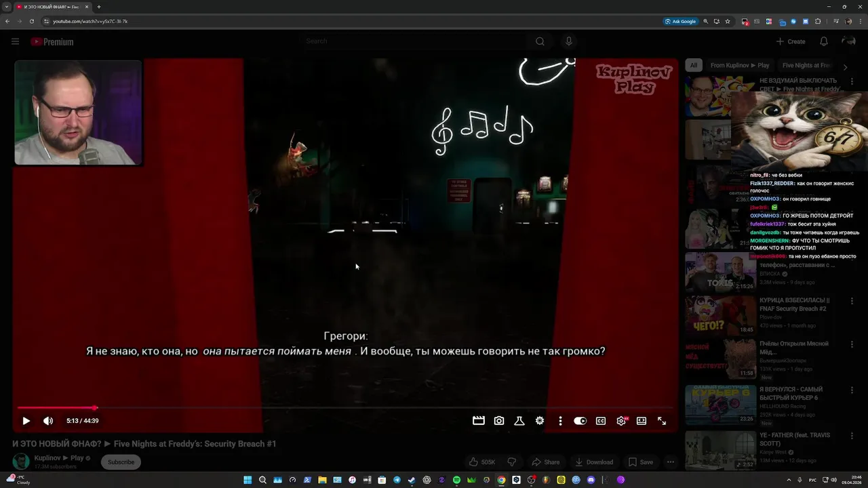
Task: Bookmark this page with star icon
Action: click(x=728, y=21)
